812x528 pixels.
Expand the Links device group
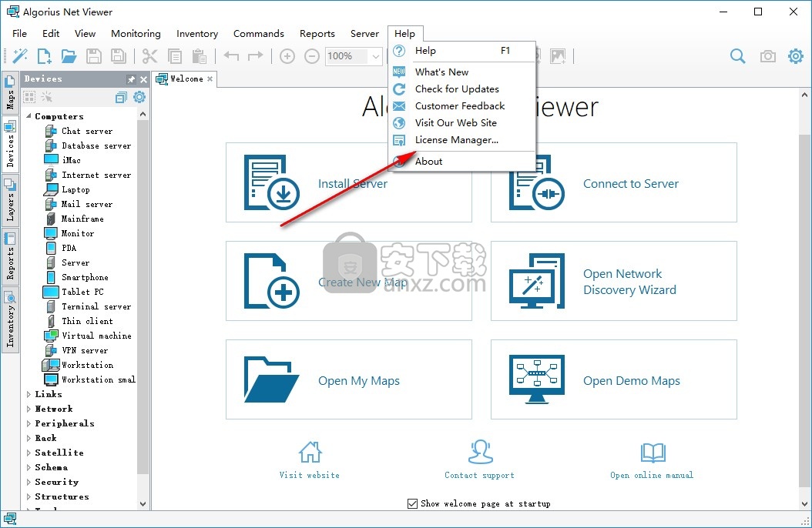29,394
